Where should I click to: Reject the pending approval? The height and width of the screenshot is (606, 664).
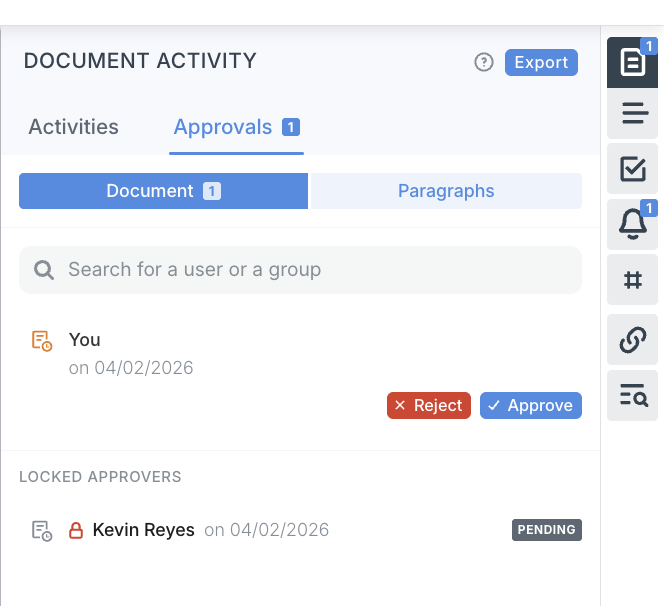coord(429,405)
